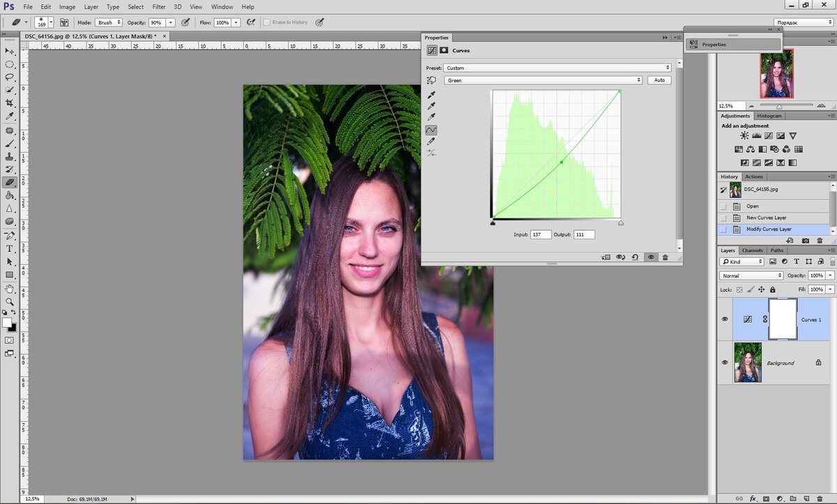Delete current state in History panel
This screenshot has width=837, height=504.
[x=820, y=240]
